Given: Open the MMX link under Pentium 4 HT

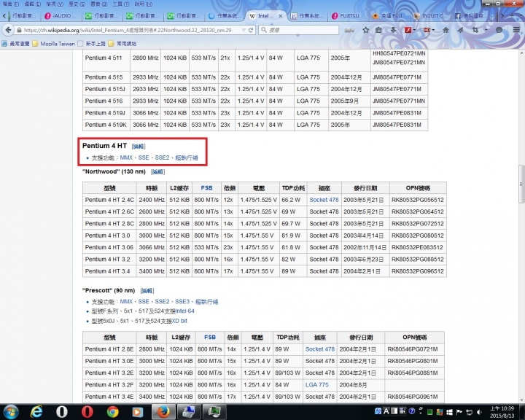Looking at the screenshot, I should point(126,157).
